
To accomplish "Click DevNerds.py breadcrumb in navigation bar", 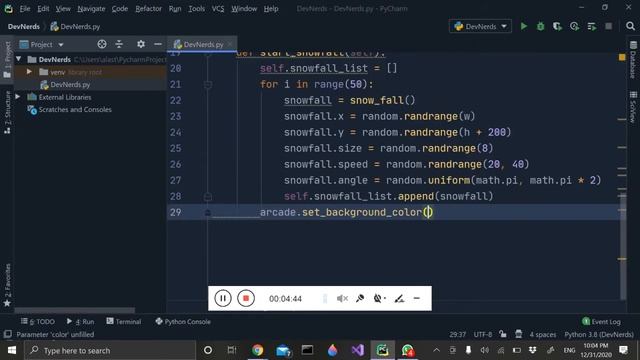I will [76, 27].
